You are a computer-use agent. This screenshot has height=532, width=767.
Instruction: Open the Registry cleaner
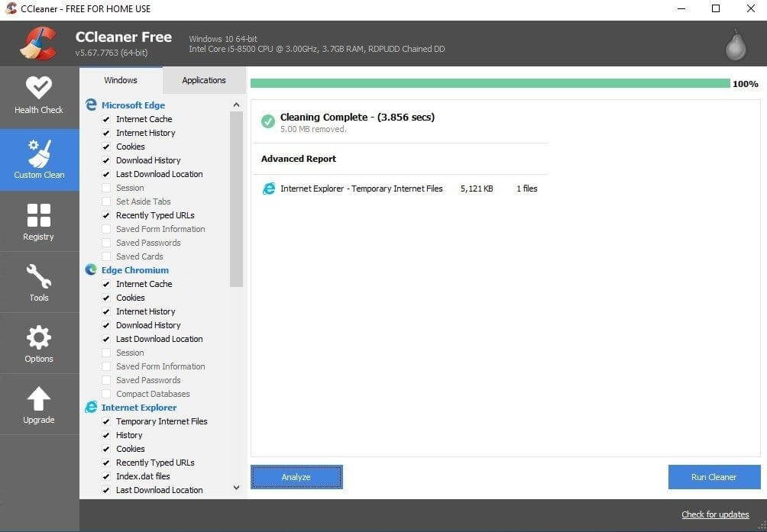click(38, 221)
